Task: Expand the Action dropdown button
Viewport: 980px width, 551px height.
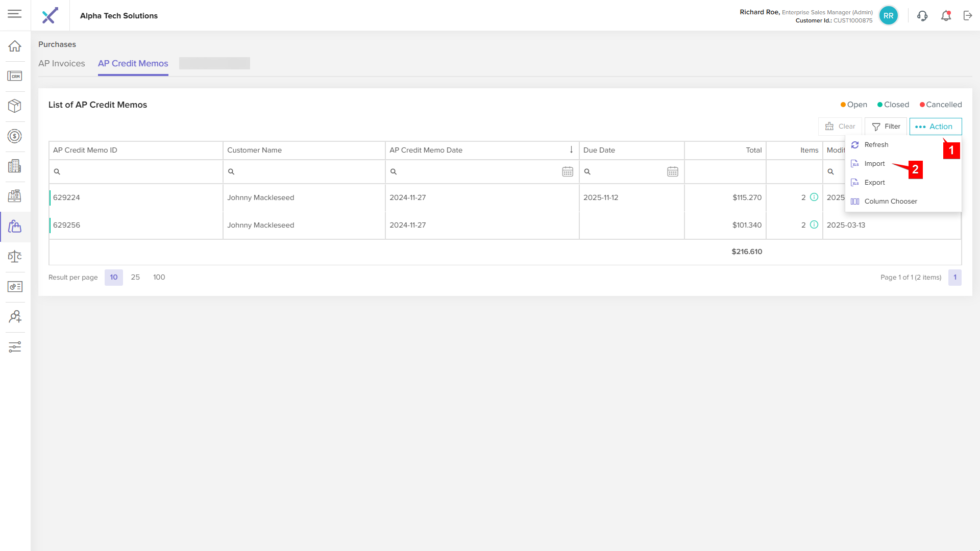Action: coord(935,127)
